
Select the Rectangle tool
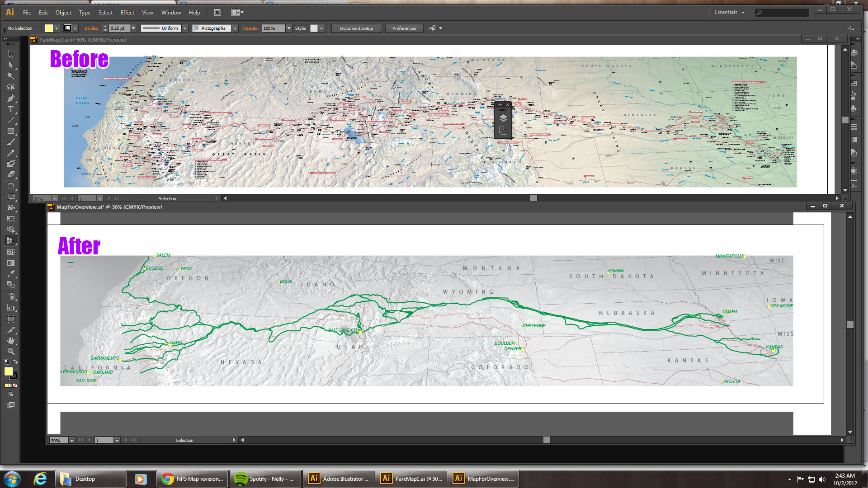click(10, 131)
